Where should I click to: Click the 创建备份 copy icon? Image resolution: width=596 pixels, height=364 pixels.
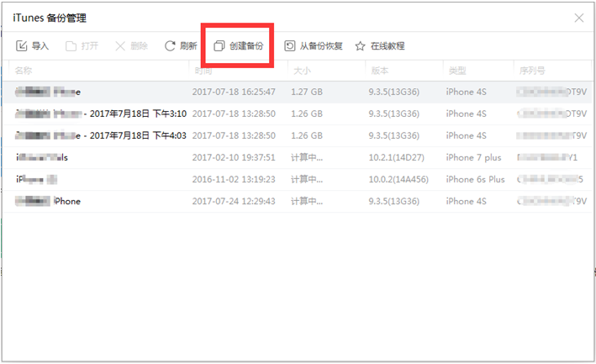pyautogui.click(x=219, y=46)
